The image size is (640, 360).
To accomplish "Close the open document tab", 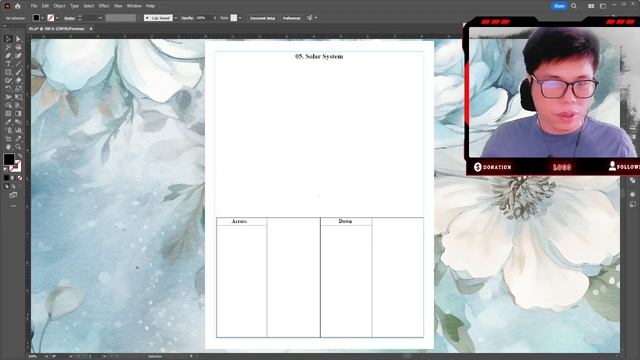I will pyautogui.click(x=91, y=29).
